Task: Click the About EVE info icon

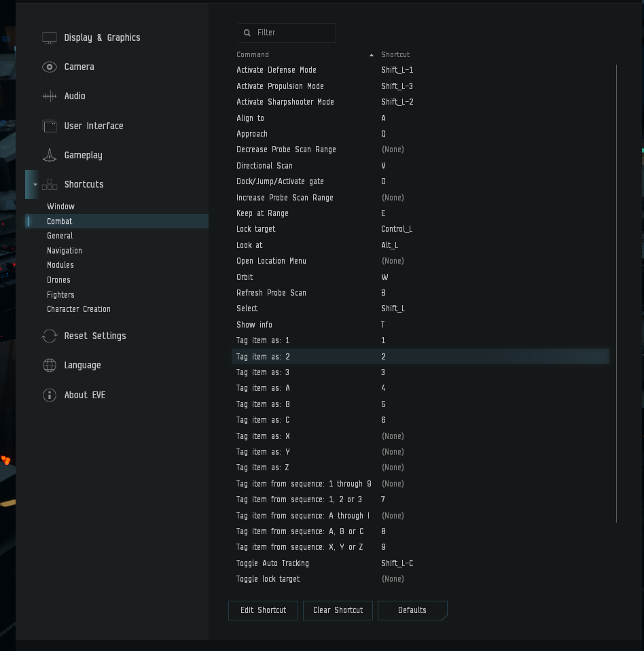Action: 50,395
